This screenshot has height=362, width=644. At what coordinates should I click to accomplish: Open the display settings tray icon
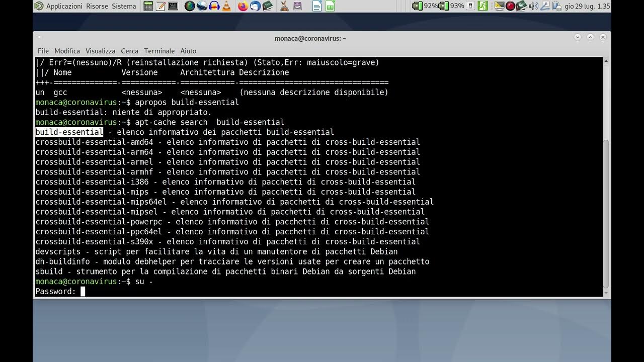(x=499, y=6)
